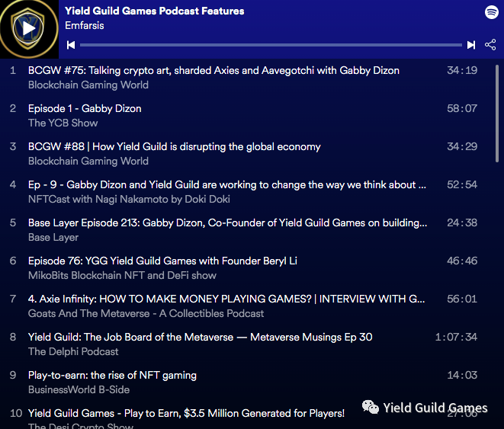Click the 34:19 duration

pyautogui.click(x=462, y=70)
